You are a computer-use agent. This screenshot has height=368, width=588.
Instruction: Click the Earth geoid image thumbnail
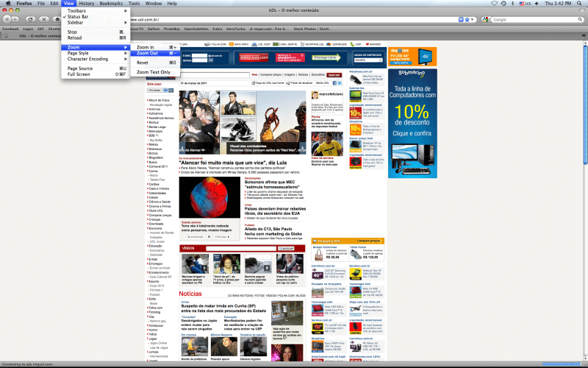pos(209,197)
